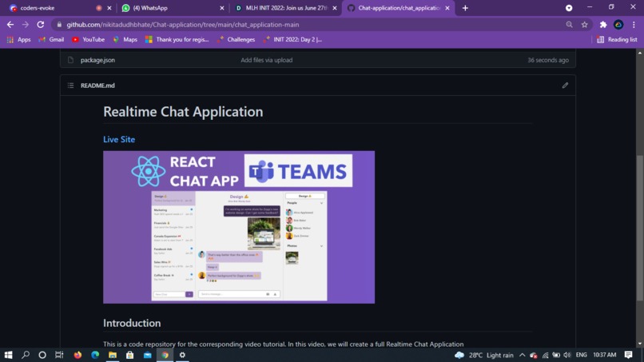This screenshot has height=362, width=644.
Task: Close the coders-evoke tab
Action: click(109, 8)
